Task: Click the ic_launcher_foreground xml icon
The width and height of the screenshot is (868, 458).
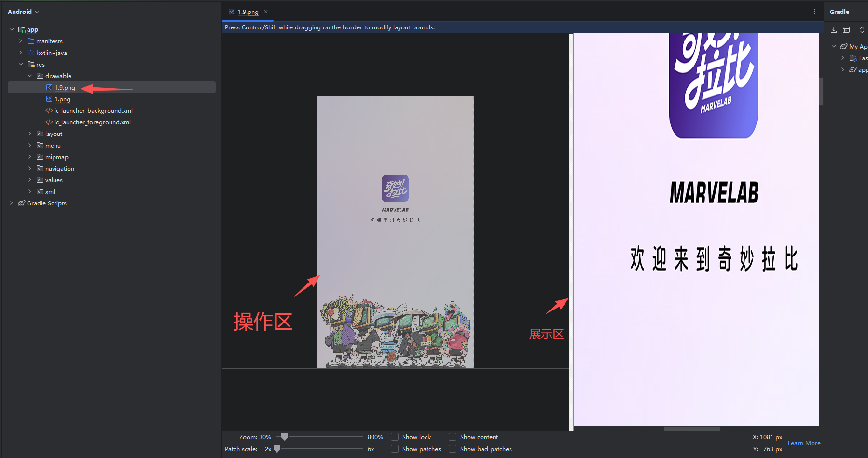Action: click(x=49, y=122)
